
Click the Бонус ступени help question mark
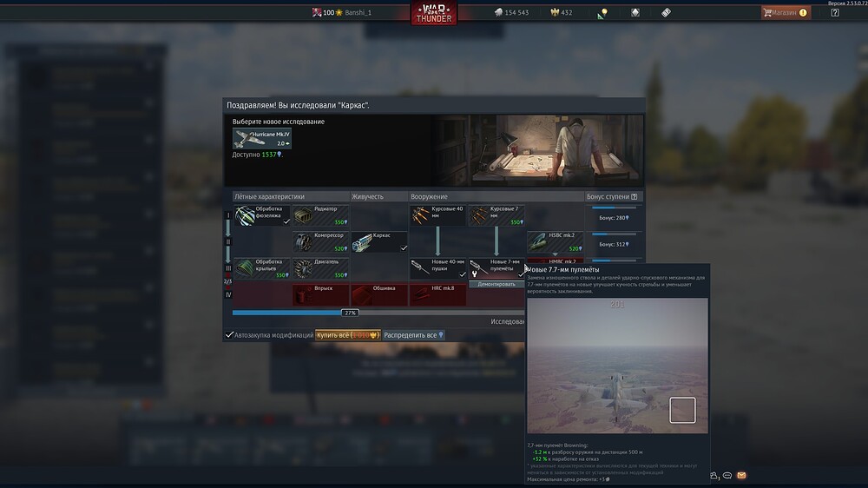(635, 197)
